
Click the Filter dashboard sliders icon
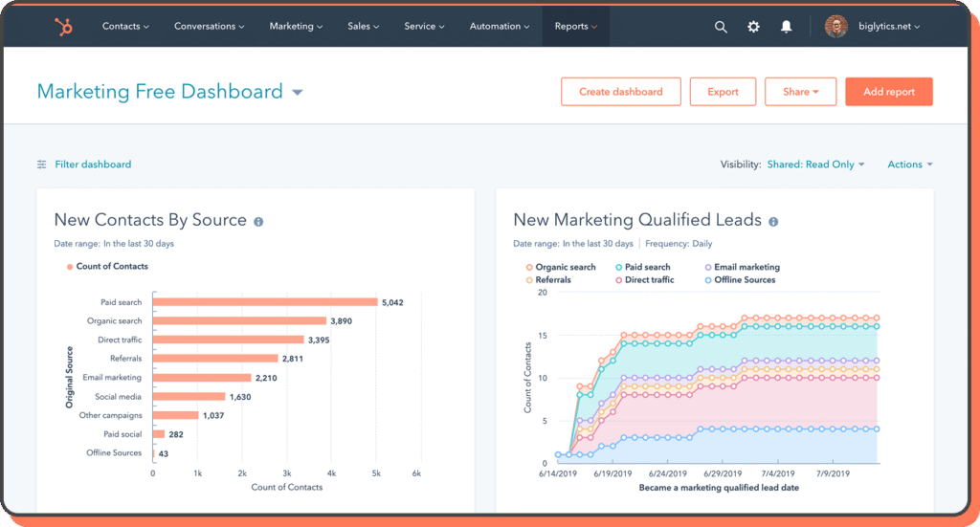click(41, 165)
